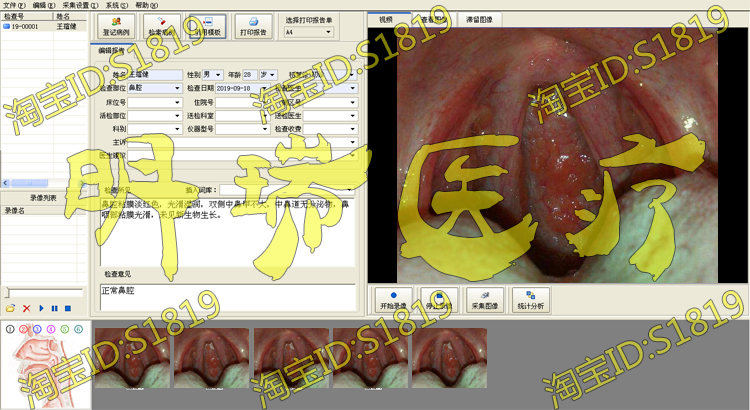Click the blue play recording icon
750x410 pixels.
click(41, 309)
